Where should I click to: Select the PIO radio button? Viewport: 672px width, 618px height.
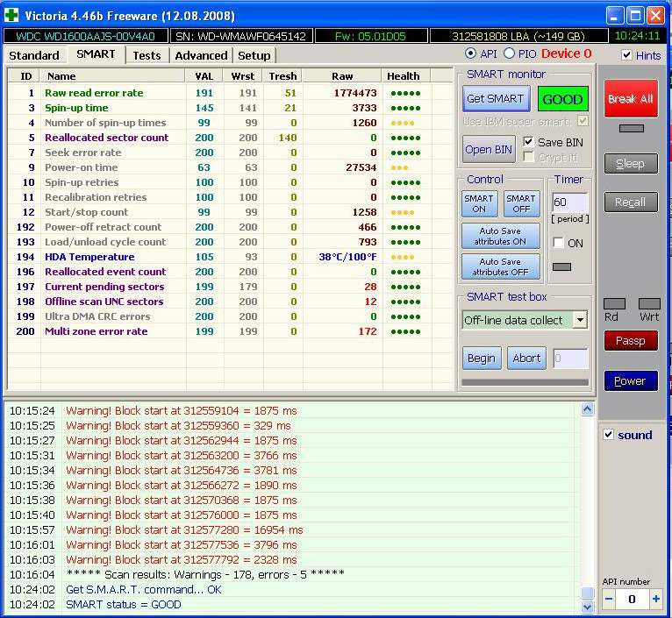pos(509,53)
